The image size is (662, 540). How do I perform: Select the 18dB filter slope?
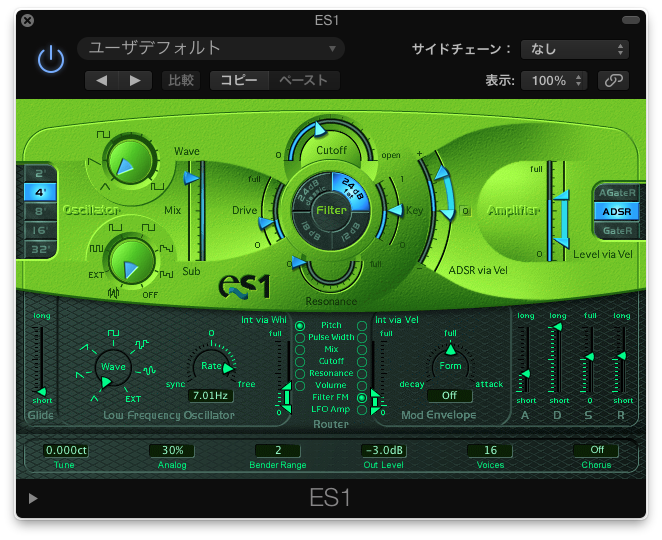coord(312,231)
